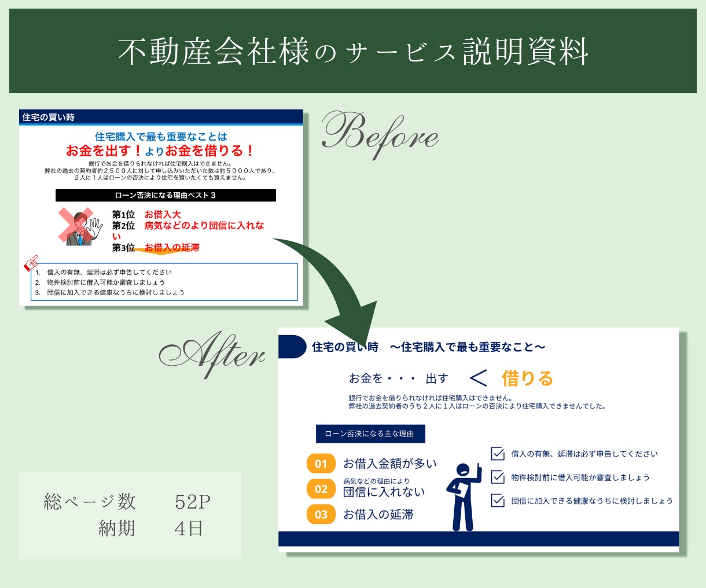Click the blue heading 住宅購入で最も重要なことは
706x588 pixels.
point(161,137)
